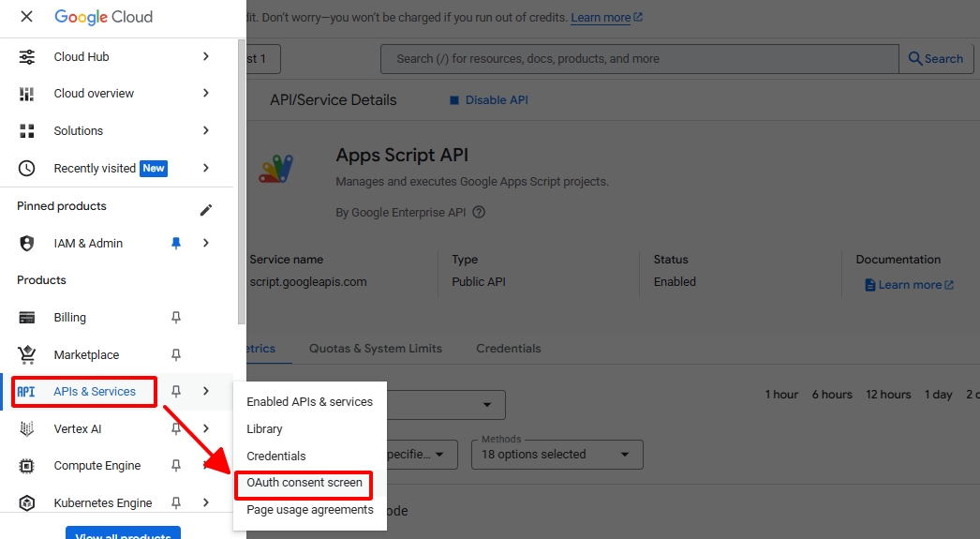The width and height of the screenshot is (980, 539).
Task: Select the 1 hour time range
Action: (782, 395)
